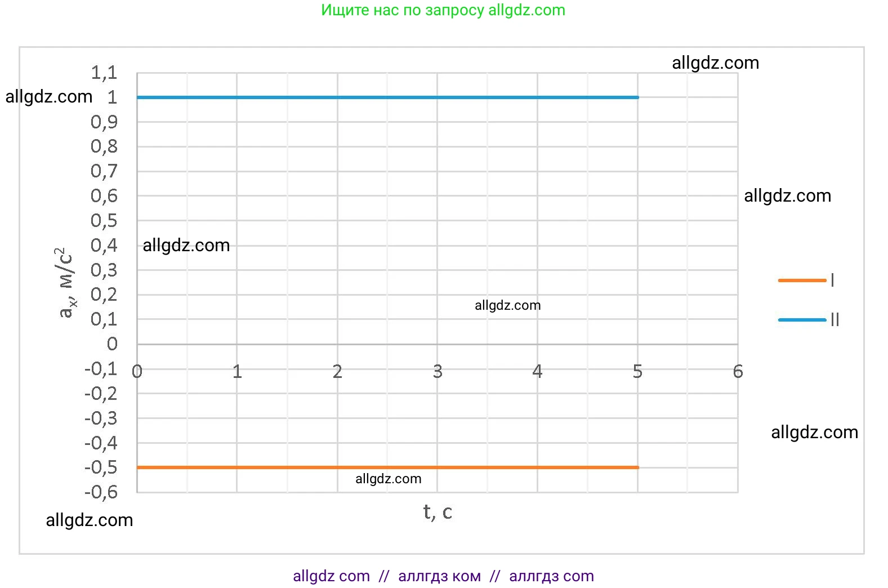
Task: Click the allgdz.com watermark in the bottom-left corner
Action: click(x=90, y=520)
